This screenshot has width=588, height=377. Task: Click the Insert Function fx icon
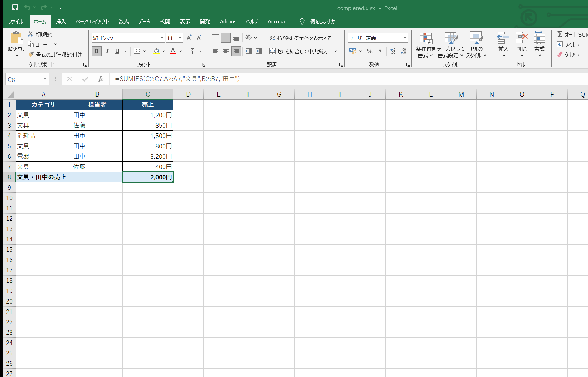click(x=100, y=79)
